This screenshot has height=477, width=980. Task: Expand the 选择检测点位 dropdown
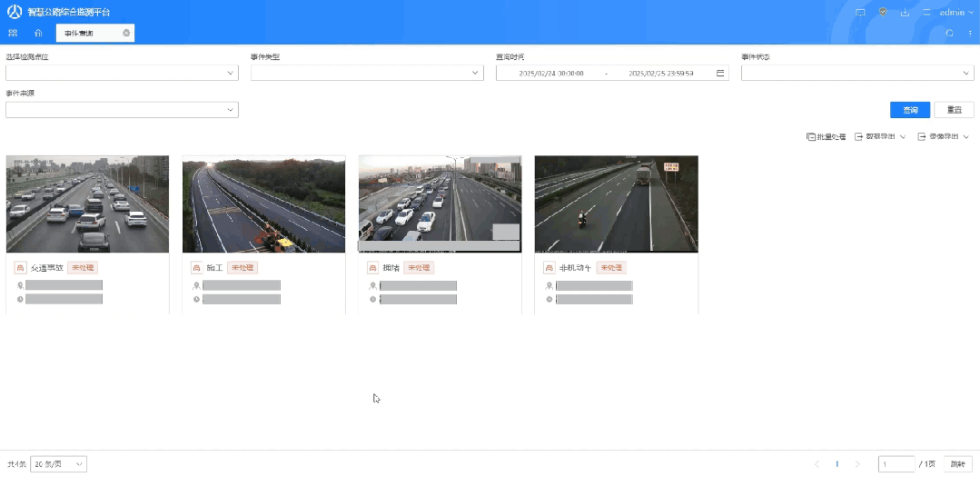[122, 74]
